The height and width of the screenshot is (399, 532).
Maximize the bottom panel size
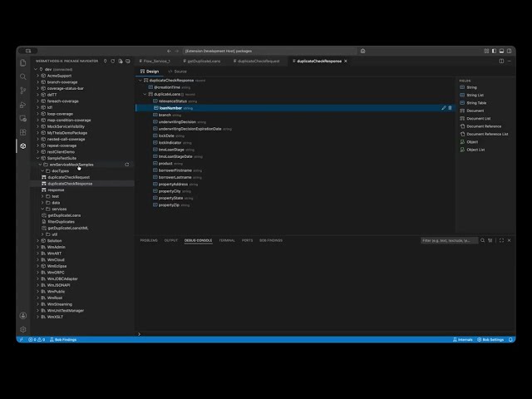501,240
